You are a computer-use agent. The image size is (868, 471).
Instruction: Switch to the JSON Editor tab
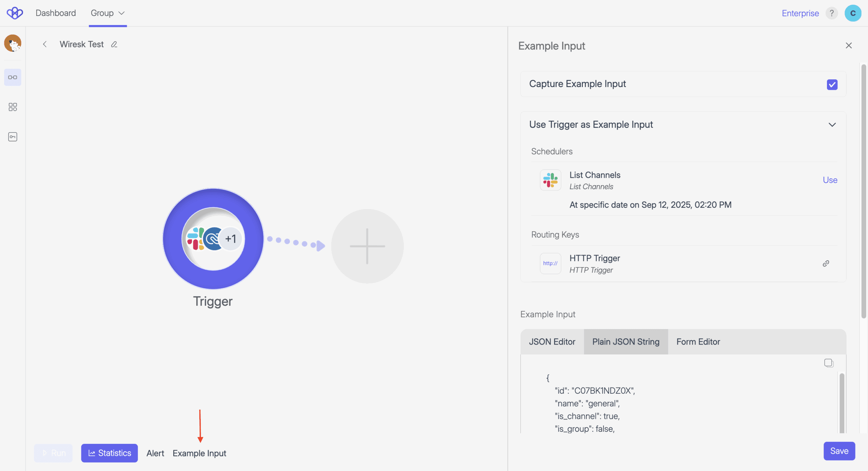tap(552, 342)
